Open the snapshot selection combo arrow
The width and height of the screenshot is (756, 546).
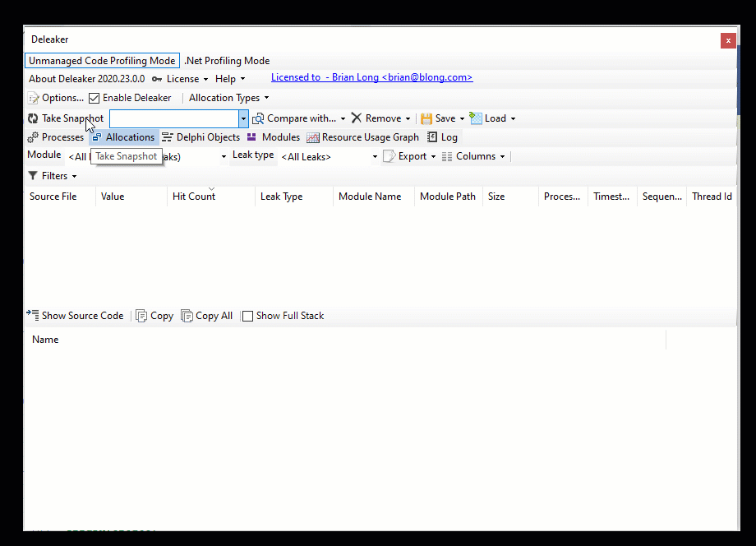(243, 118)
